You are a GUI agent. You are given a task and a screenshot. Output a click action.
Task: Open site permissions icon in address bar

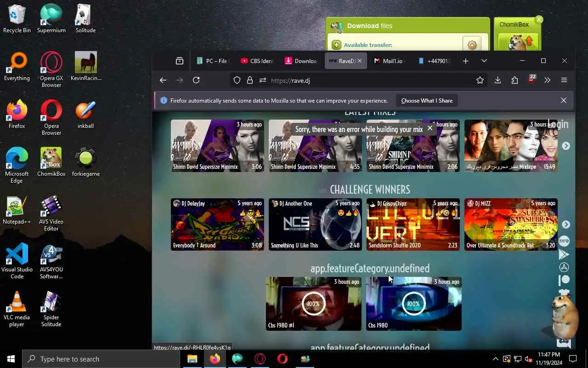262,80
